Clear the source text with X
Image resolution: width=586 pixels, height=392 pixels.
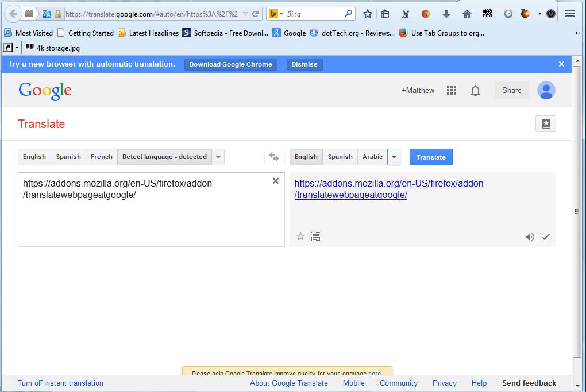[x=275, y=181]
